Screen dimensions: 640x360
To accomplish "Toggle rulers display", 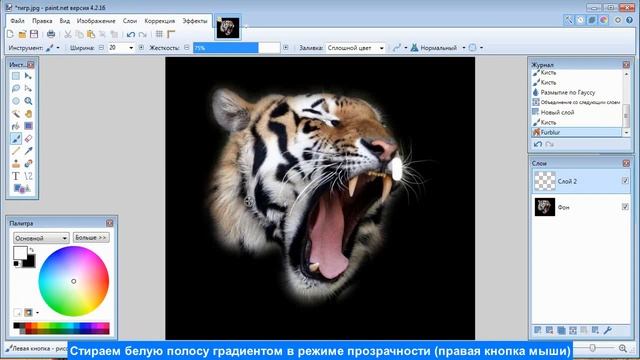I will [171, 34].
